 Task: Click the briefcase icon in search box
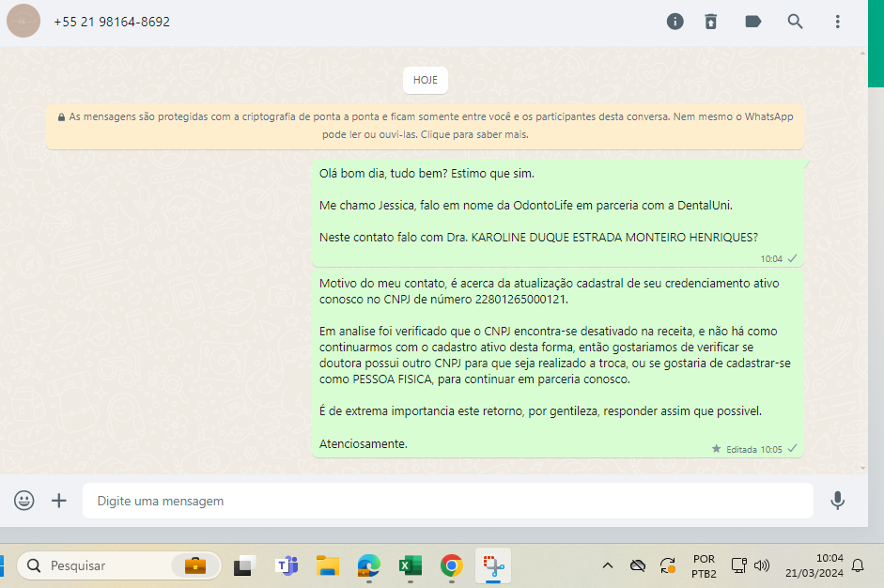195,565
